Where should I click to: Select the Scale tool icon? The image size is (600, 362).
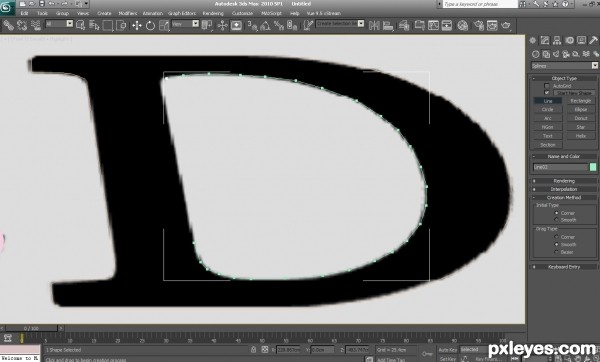(164, 25)
